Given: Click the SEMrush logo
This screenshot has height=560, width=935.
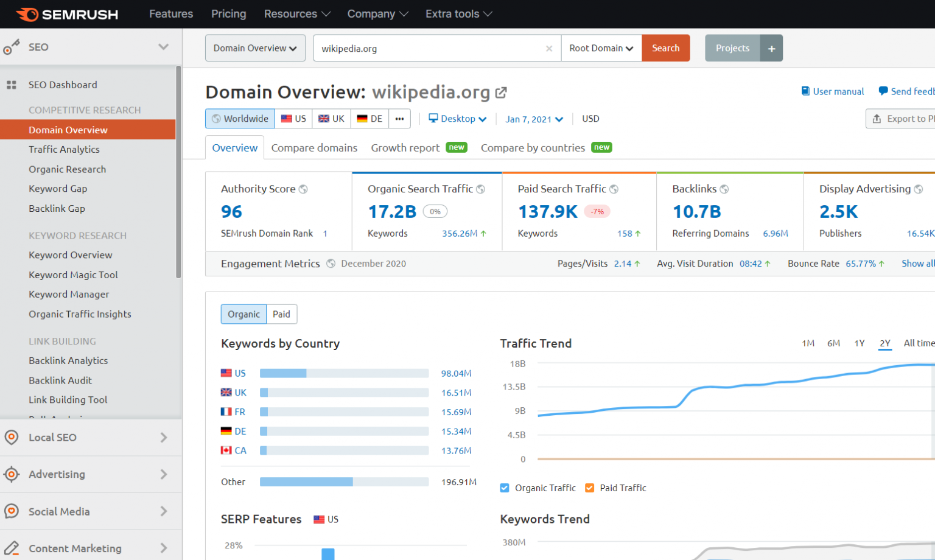Looking at the screenshot, I should click(x=67, y=13).
